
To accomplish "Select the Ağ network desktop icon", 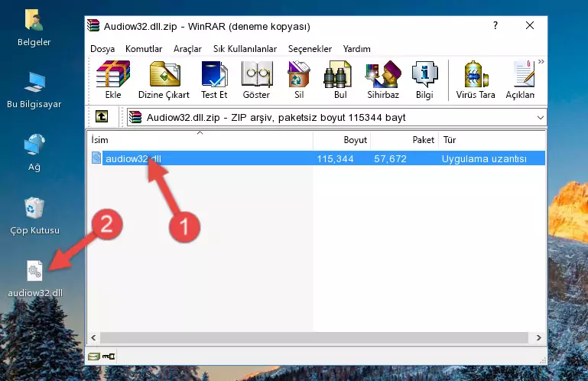I will [x=34, y=152].
